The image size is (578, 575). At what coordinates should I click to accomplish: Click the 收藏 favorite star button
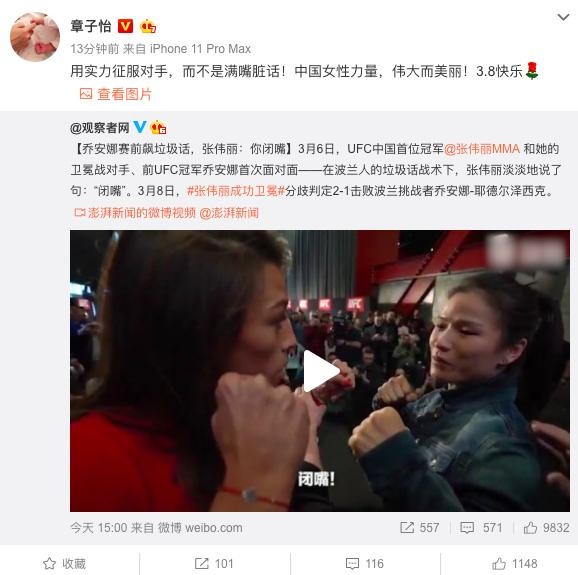pyautogui.click(x=65, y=564)
